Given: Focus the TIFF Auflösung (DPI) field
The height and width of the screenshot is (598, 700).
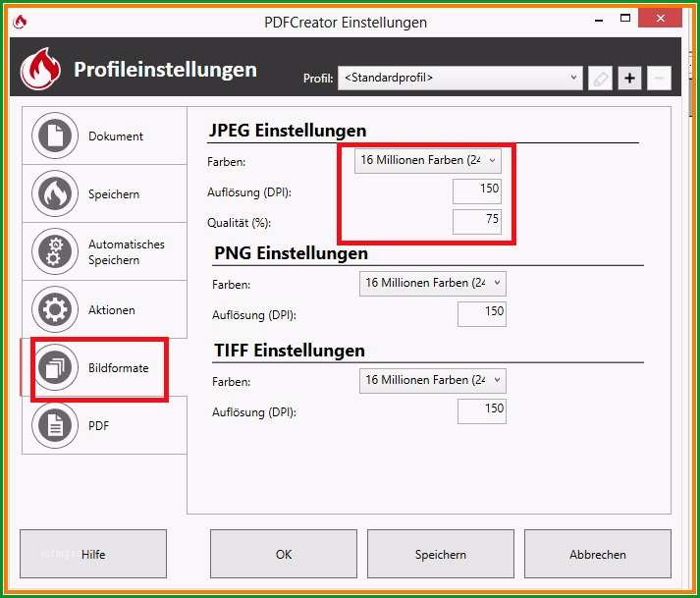Looking at the screenshot, I should [482, 410].
